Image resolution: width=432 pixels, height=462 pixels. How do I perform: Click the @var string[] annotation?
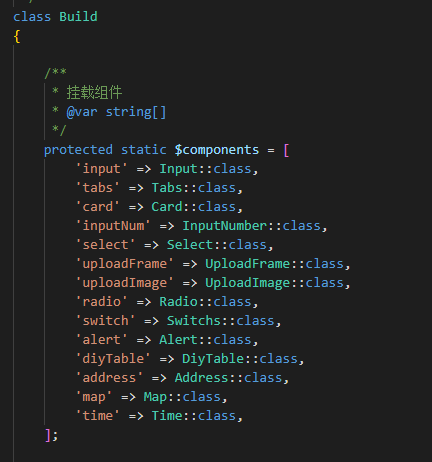pyautogui.click(x=116, y=112)
